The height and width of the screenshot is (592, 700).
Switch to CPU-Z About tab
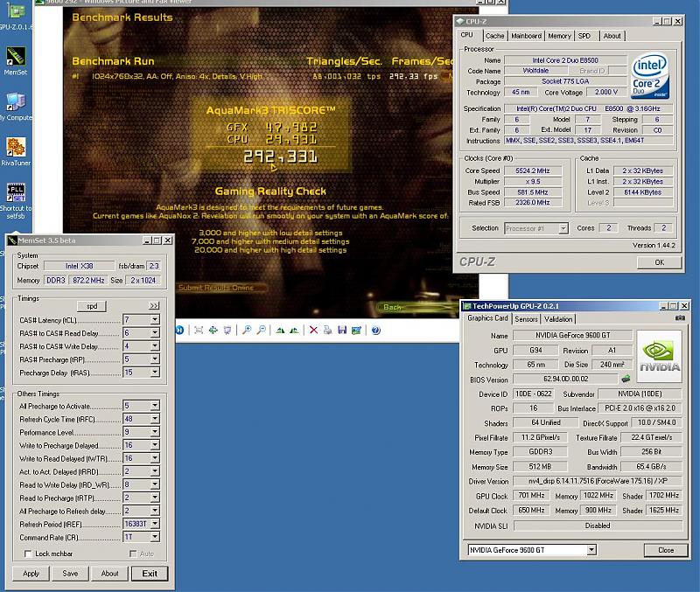(612, 36)
